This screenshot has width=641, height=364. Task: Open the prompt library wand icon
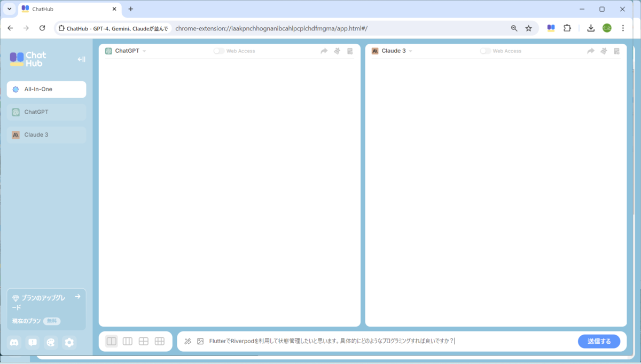187,341
